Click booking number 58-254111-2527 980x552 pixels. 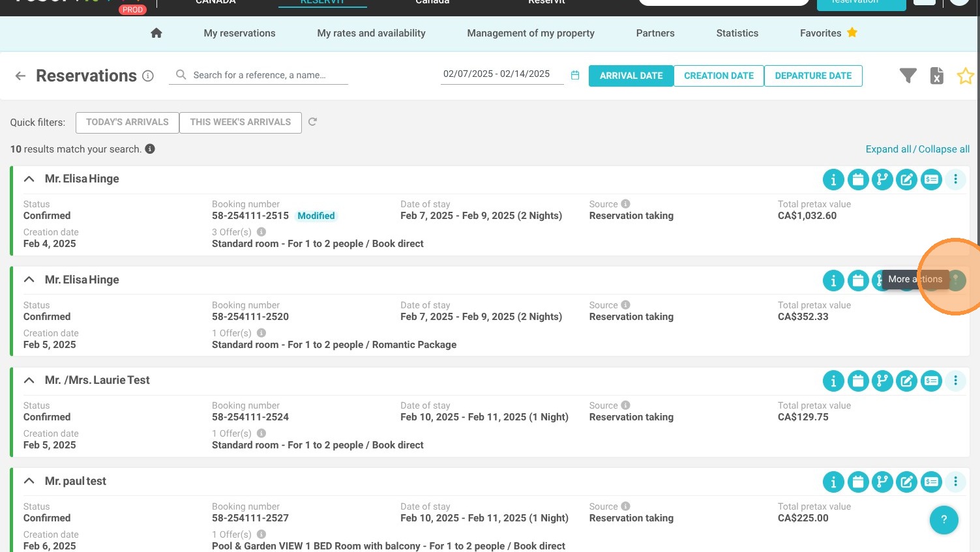click(250, 518)
